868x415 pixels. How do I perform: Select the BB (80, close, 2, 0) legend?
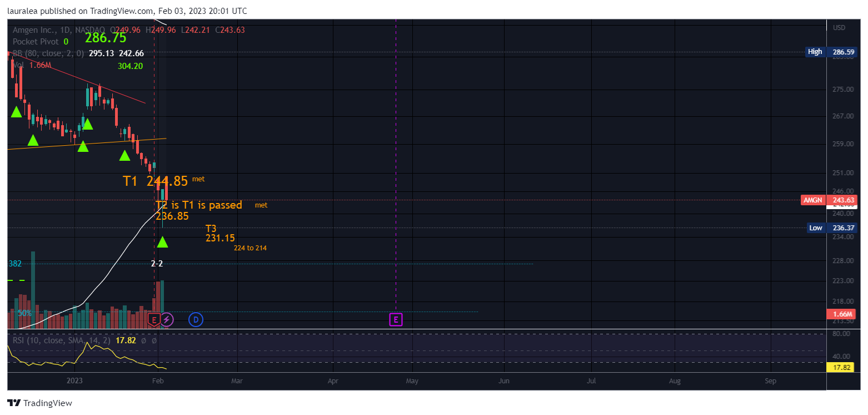(48, 53)
